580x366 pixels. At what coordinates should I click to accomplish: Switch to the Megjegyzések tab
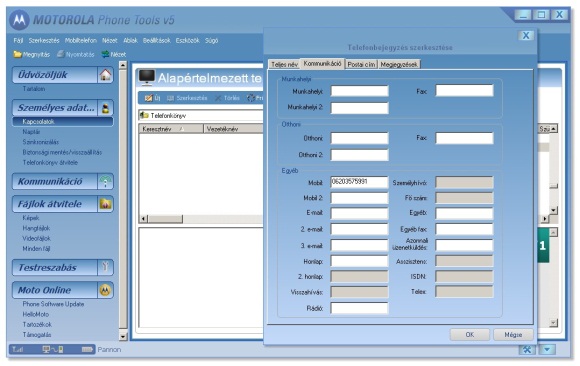pyautogui.click(x=399, y=64)
